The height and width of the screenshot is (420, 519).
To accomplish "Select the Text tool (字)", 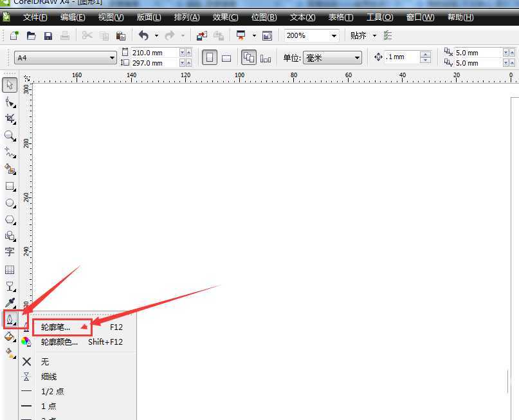I will pyautogui.click(x=10, y=252).
